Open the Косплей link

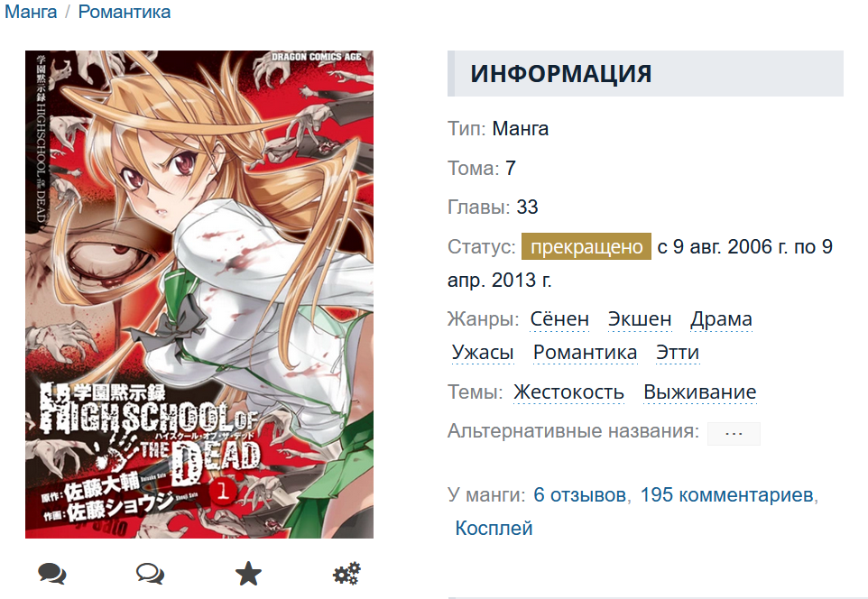tap(494, 528)
